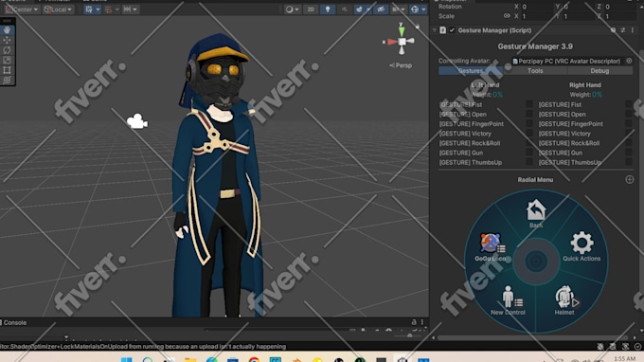Select the Rect transform tool

[x=7, y=70]
